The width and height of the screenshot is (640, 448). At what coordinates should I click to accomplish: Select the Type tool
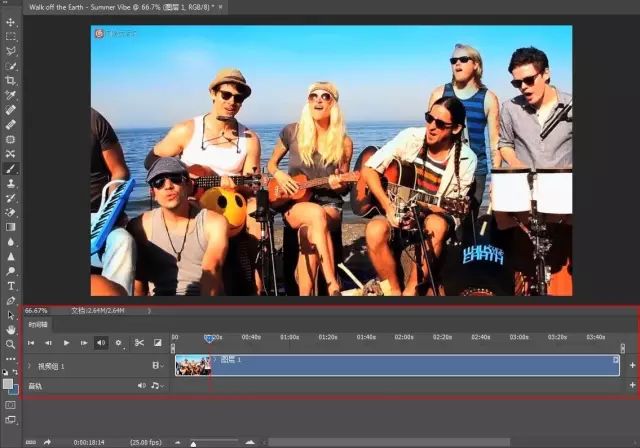pyautogui.click(x=11, y=286)
